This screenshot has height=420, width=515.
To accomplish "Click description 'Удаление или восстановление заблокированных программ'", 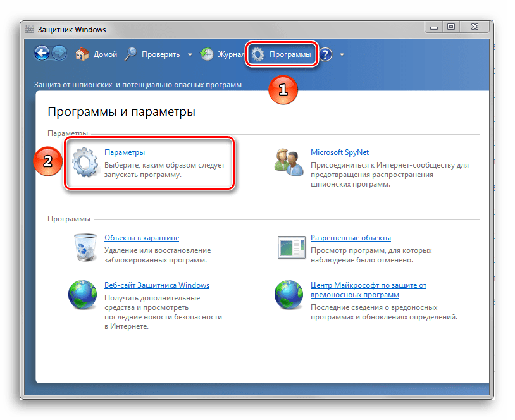I will tap(158, 255).
